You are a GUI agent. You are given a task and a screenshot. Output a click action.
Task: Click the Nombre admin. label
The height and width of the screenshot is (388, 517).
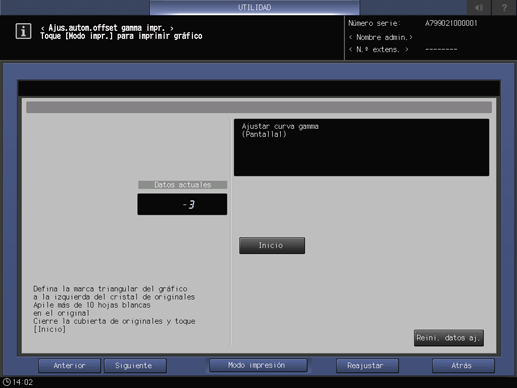[381, 37]
